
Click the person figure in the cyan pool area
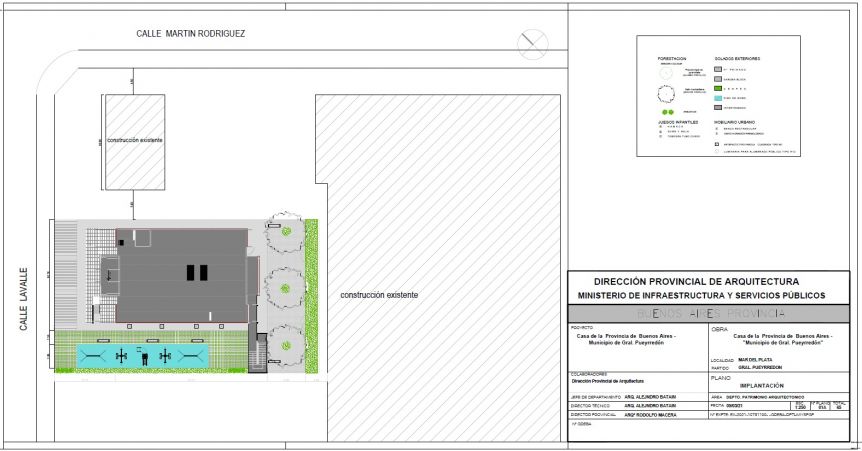click(x=145, y=358)
